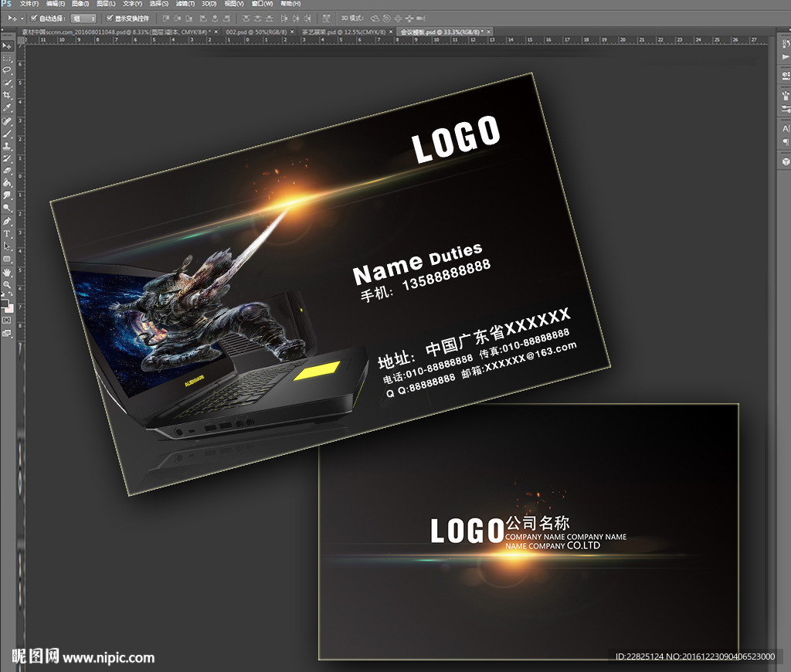Open the Character panel icon
The image size is (791, 672).
tap(786, 129)
